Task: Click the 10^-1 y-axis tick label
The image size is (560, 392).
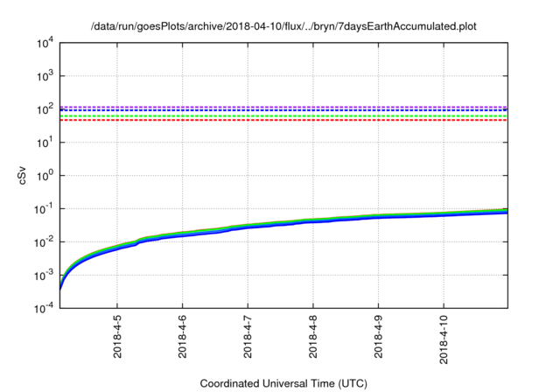Action: point(43,209)
